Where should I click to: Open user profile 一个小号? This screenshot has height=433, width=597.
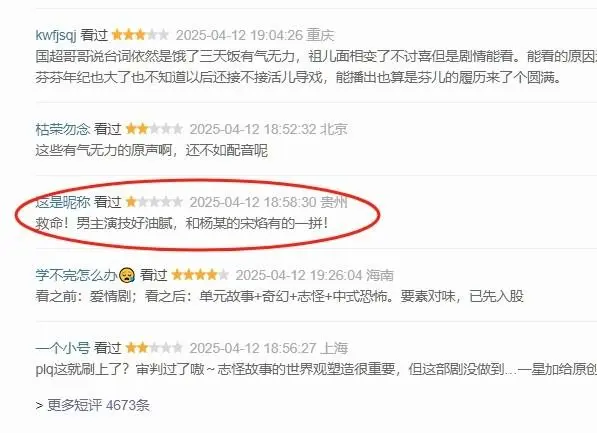pos(63,348)
